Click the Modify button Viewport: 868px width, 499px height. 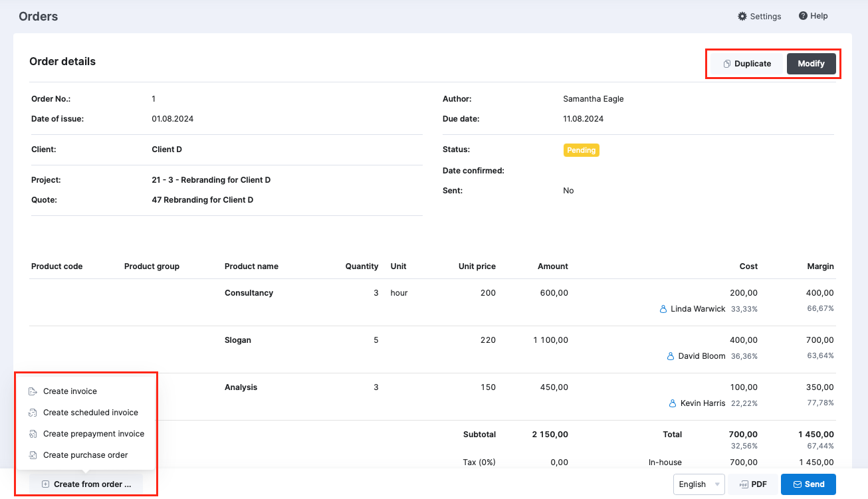(x=811, y=64)
